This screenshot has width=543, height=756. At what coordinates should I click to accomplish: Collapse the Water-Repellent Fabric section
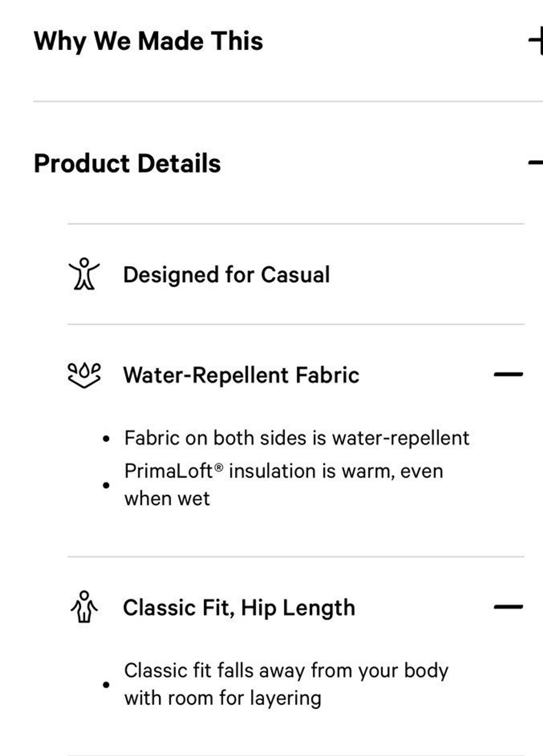tap(508, 375)
